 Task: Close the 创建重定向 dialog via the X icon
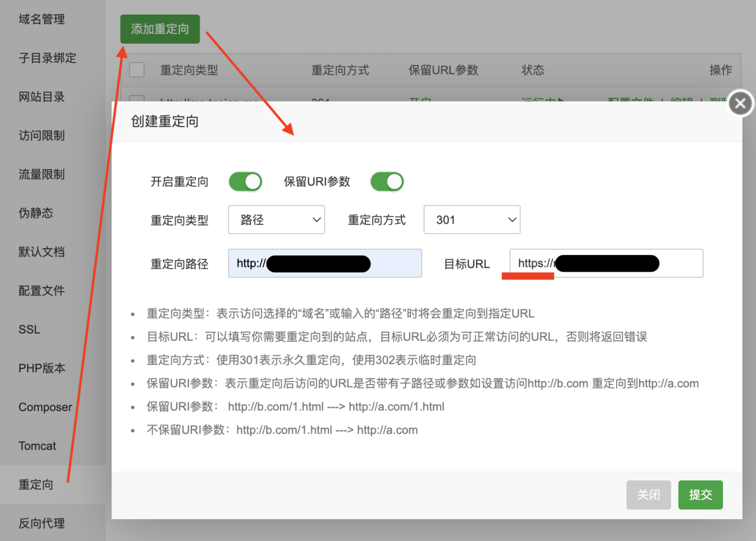click(x=739, y=103)
